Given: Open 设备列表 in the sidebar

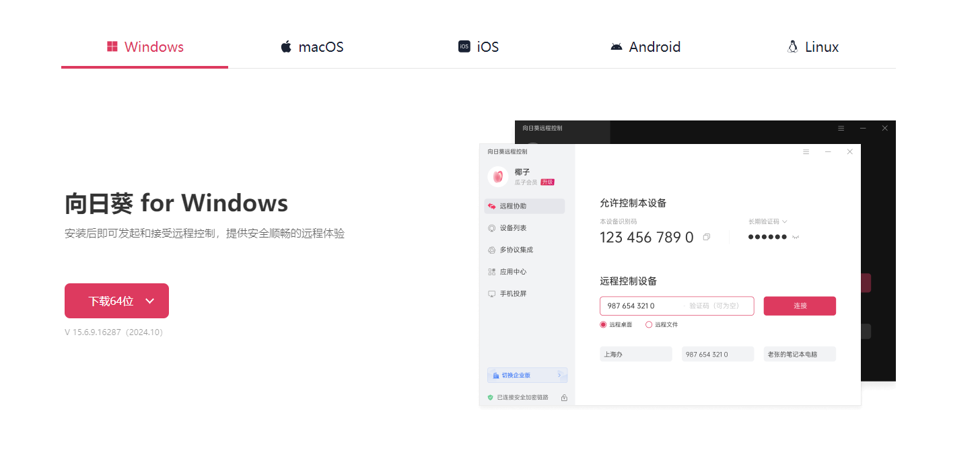Looking at the screenshot, I should point(524,228).
